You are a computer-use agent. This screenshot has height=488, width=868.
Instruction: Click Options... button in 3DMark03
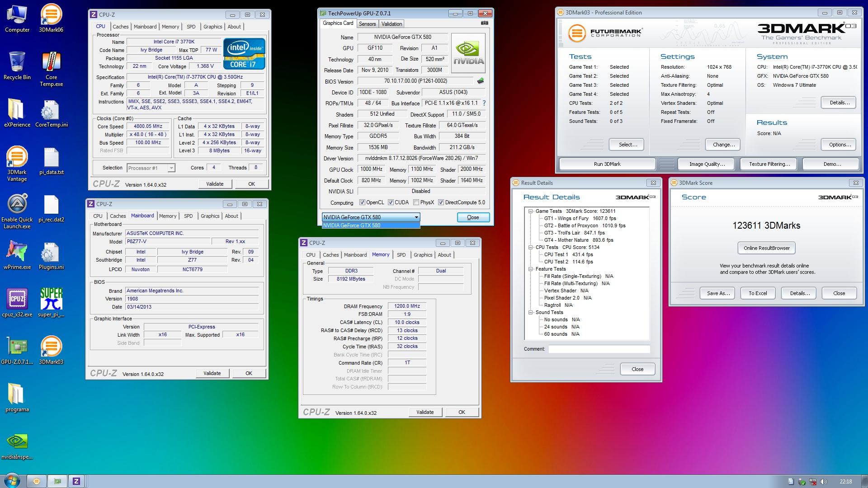pos(840,145)
